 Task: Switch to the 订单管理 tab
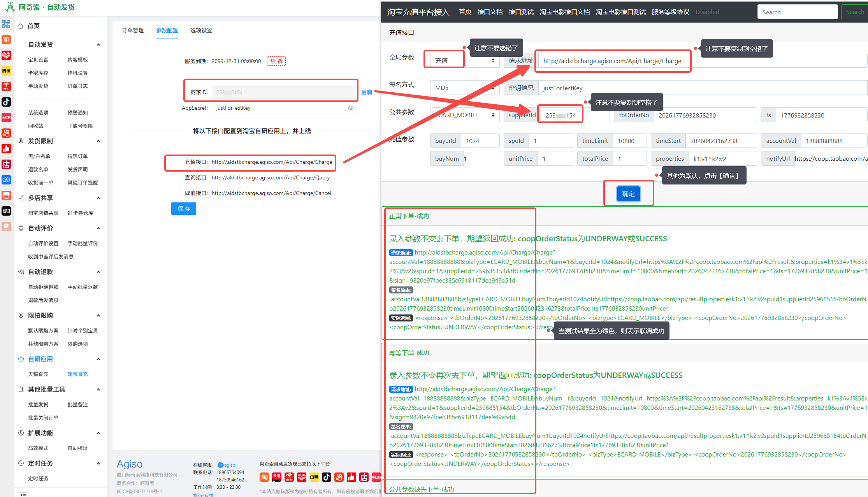click(x=133, y=30)
